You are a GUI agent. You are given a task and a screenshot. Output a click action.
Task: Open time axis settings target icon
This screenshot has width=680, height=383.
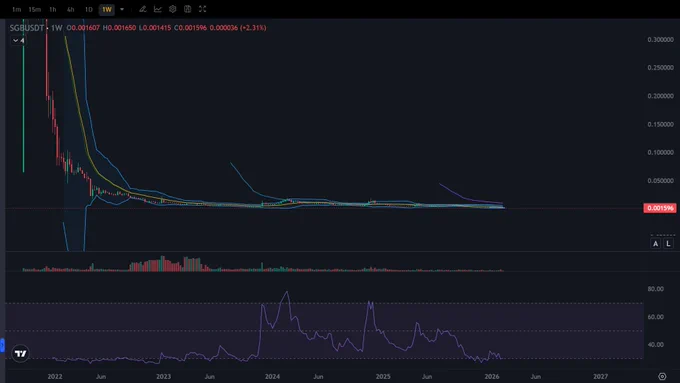coord(662,376)
